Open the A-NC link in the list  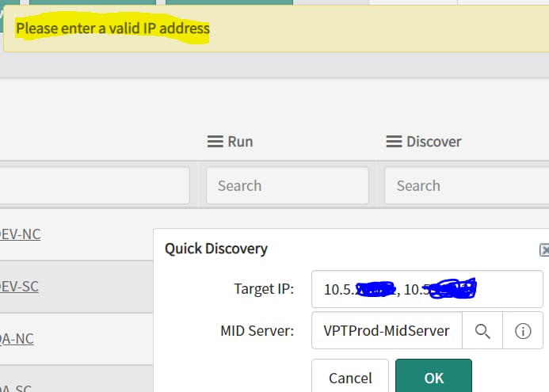(x=17, y=339)
